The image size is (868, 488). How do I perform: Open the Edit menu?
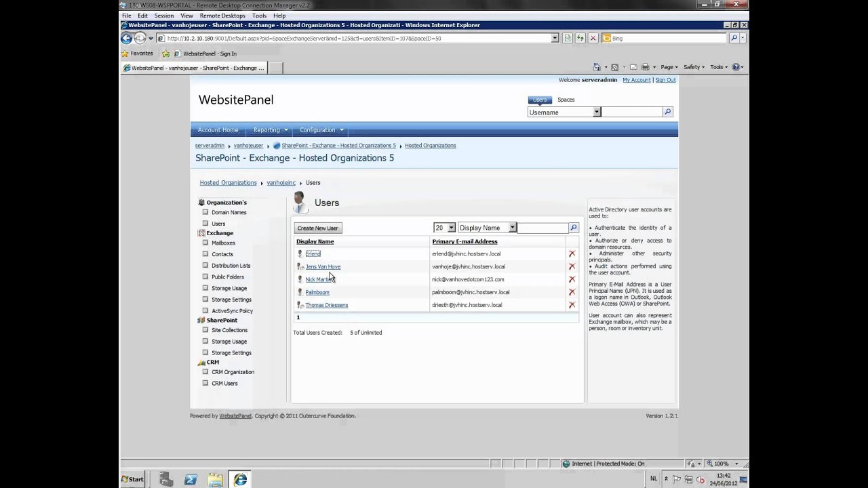[142, 16]
